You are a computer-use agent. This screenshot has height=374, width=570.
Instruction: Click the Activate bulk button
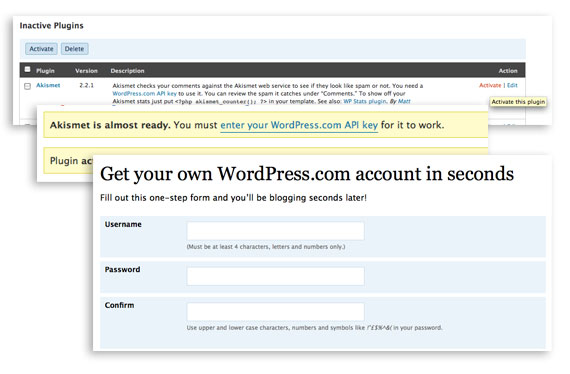click(x=41, y=49)
